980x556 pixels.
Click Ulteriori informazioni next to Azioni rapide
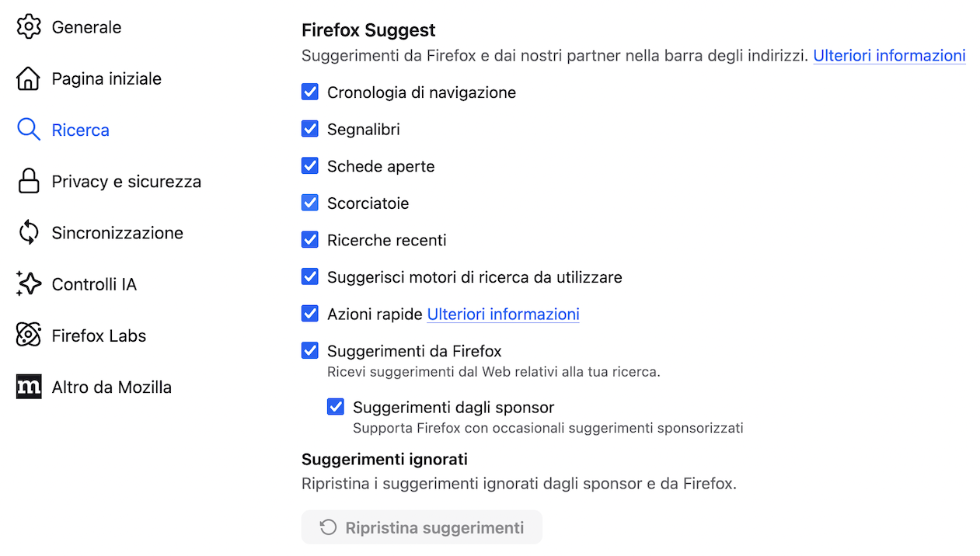tap(503, 314)
